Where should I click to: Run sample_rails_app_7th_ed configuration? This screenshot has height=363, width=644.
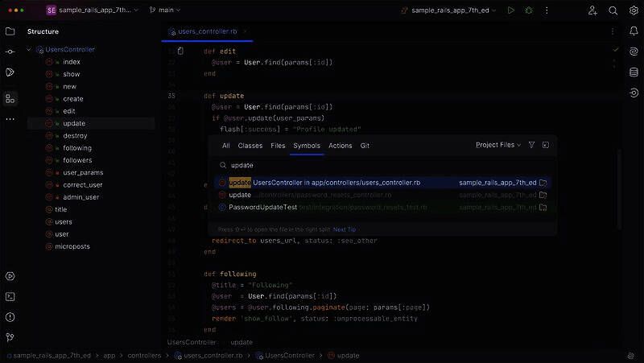pyautogui.click(x=510, y=10)
